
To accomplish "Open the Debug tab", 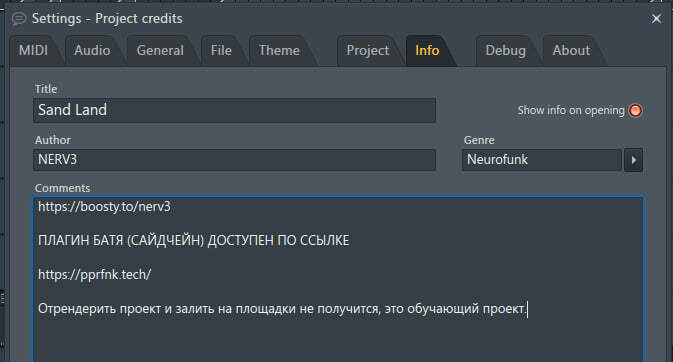I will (505, 51).
